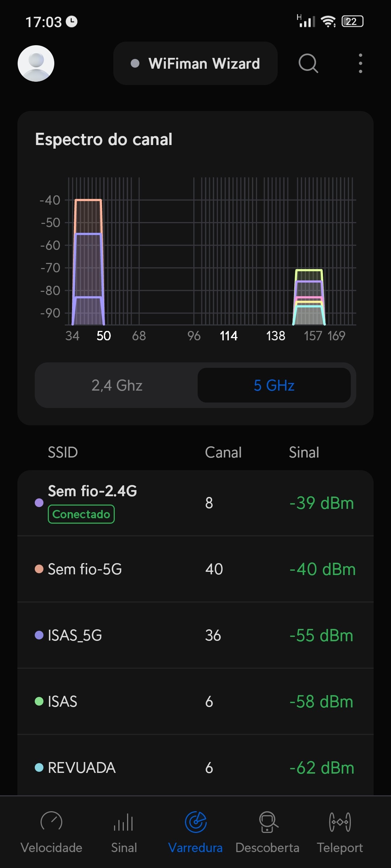Viewport: 391px width, 868px height.
Task: Open the profile avatar
Action: pos(36,63)
